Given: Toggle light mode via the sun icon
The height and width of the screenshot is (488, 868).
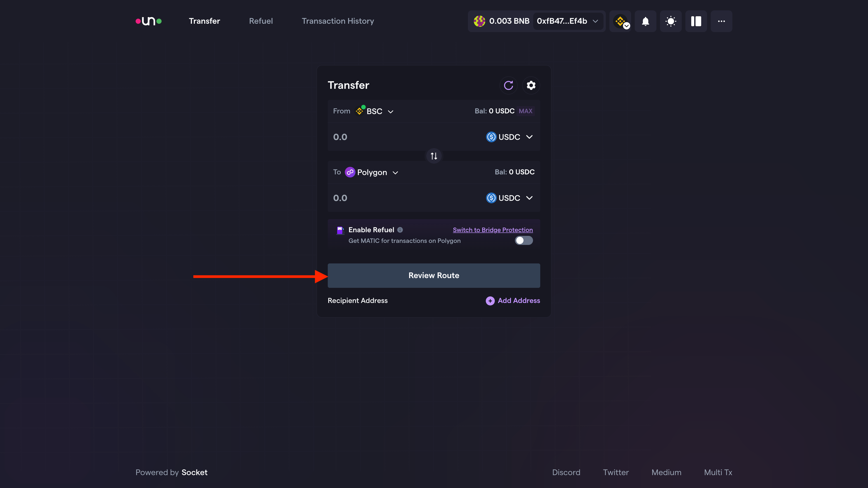Looking at the screenshot, I should click(670, 21).
